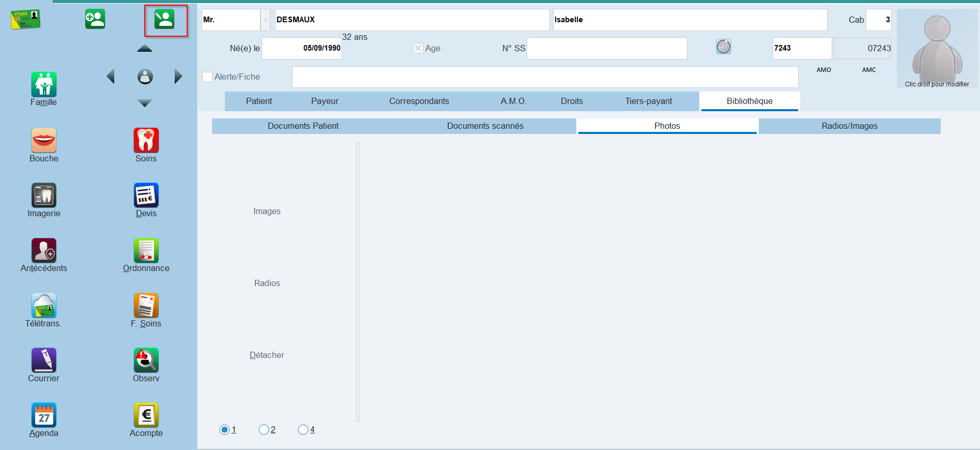Viewport: 980px width, 450px height.
Task: Go to previous patient with left arrow
Action: (111, 77)
